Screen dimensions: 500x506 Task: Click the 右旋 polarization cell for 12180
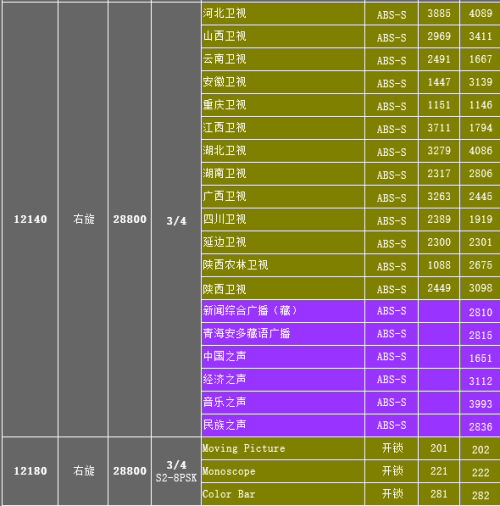[x=84, y=471]
